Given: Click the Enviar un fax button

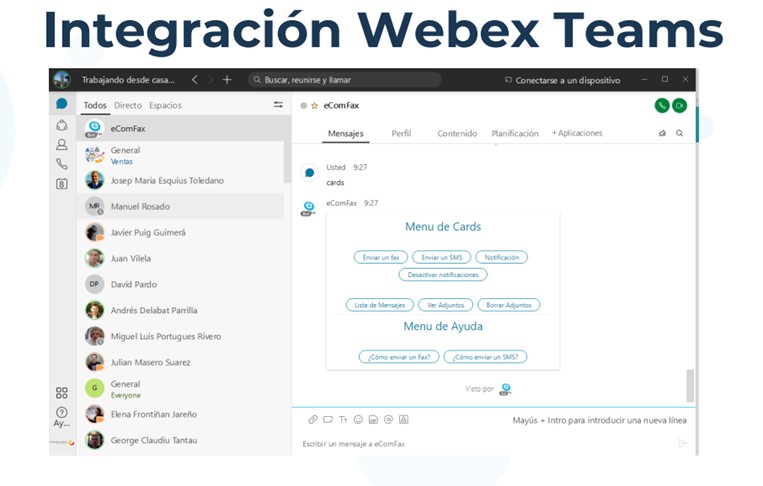Looking at the screenshot, I should point(381,257).
